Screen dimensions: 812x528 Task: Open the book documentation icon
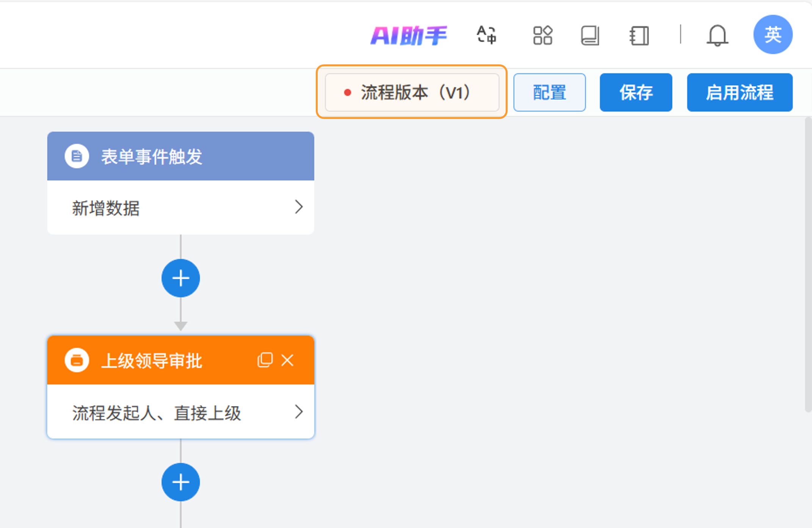590,36
